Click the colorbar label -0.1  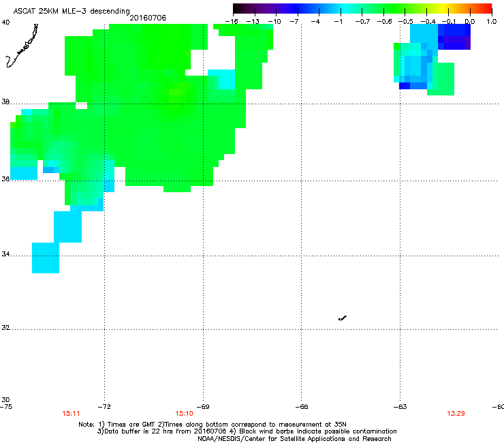(x=449, y=22)
